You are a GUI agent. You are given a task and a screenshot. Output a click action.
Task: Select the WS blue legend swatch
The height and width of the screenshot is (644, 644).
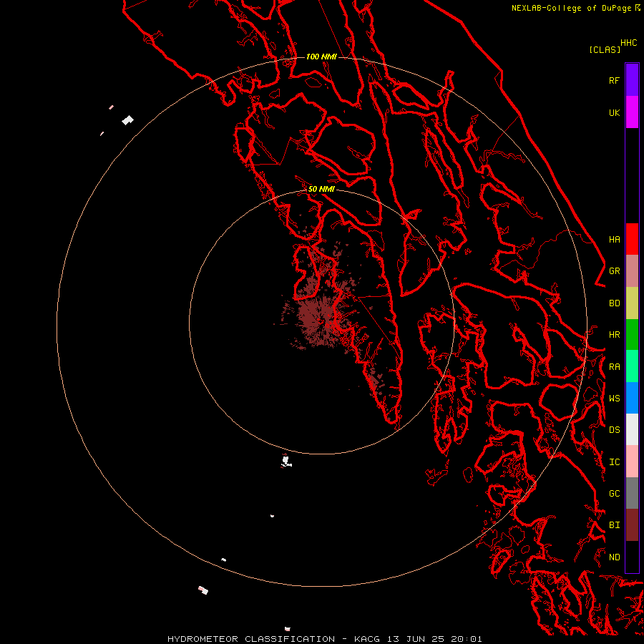pyautogui.click(x=632, y=398)
